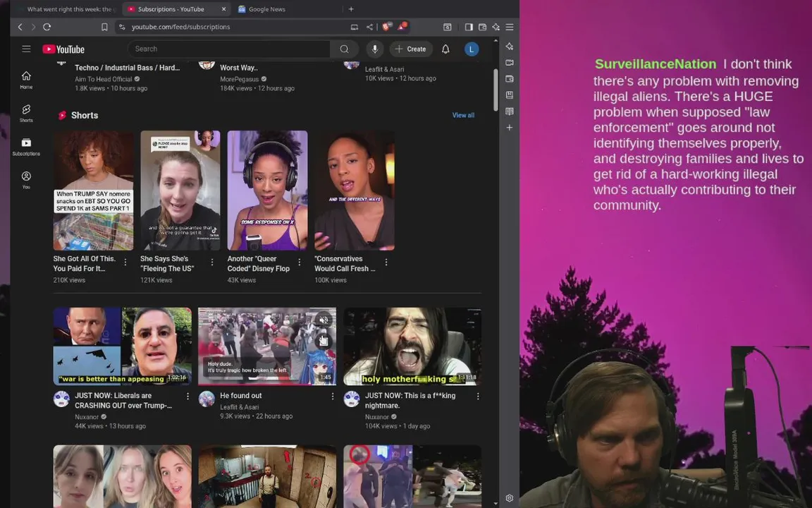Open the YouTube notifications bell
The height and width of the screenshot is (508, 812).
(445, 49)
